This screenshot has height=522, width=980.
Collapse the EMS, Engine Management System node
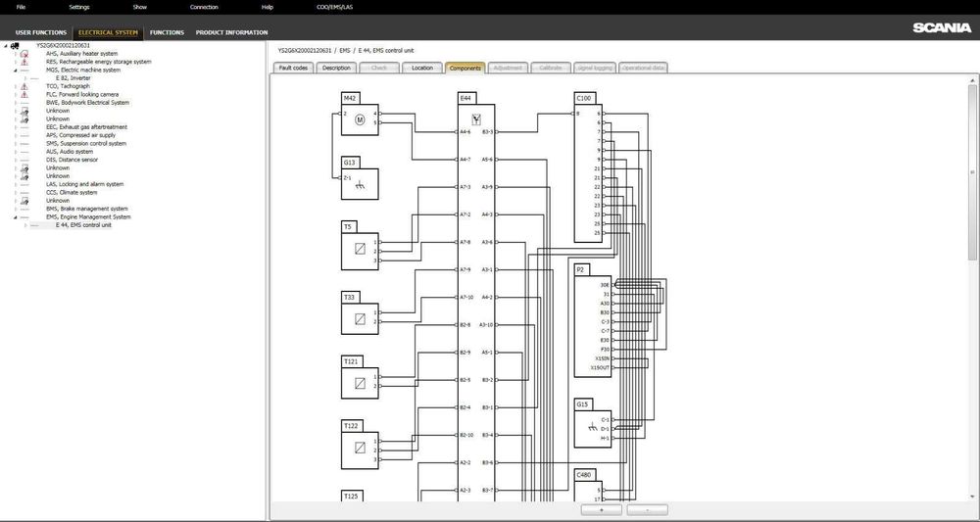(16, 216)
